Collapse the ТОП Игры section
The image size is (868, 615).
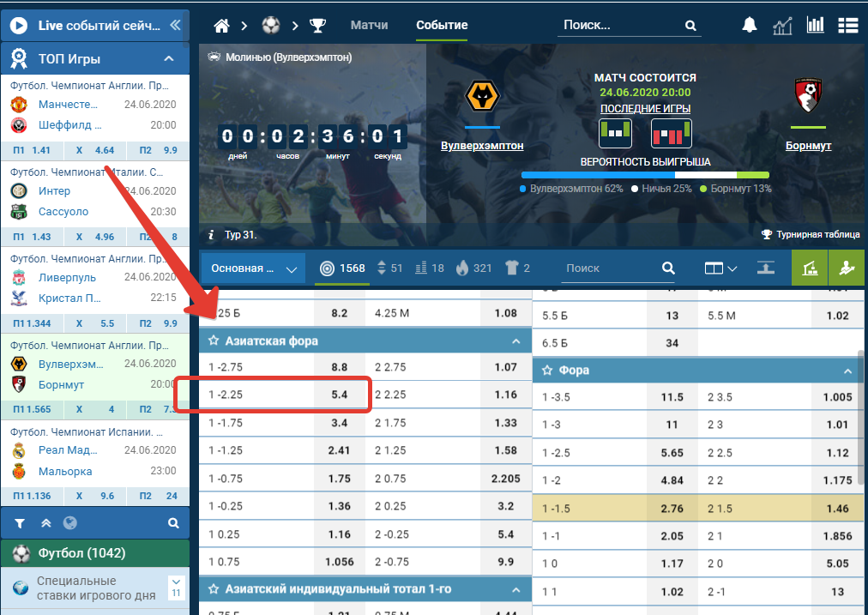(x=169, y=58)
